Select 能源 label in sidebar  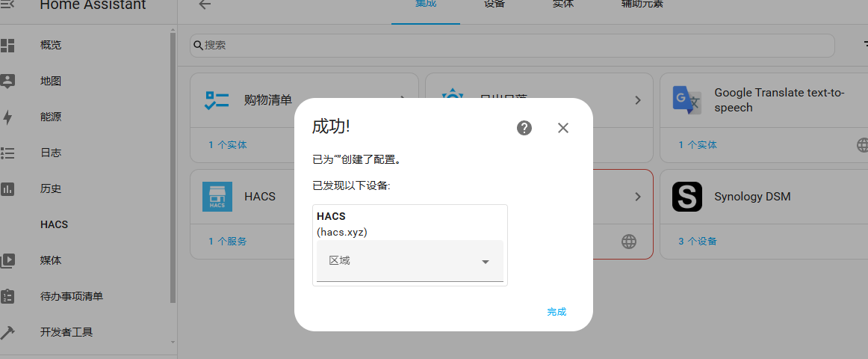coord(51,117)
